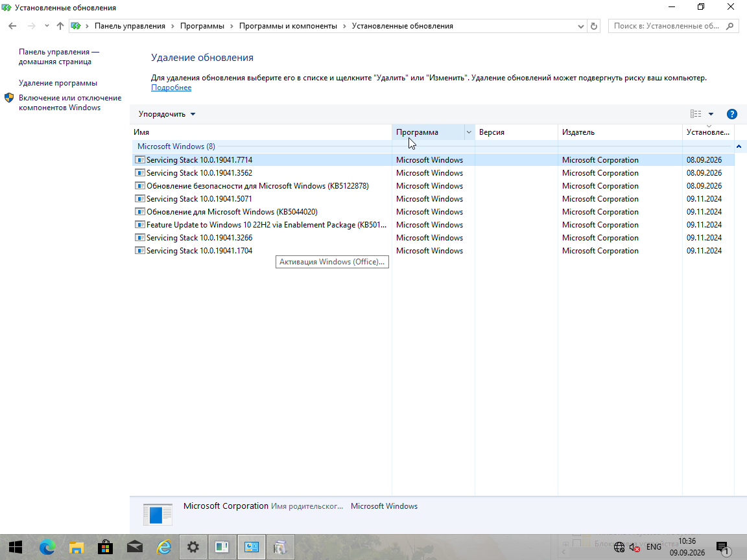Screen dimensions: 747x560
Task: Open Программы breadcrumb
Action: pyautogui.click(x=202, y=26)
